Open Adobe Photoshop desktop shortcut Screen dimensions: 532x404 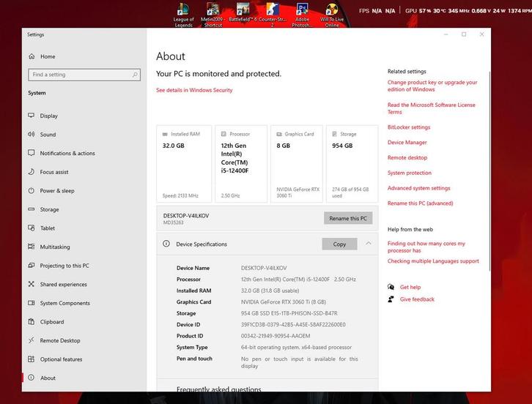pos(302,14)
